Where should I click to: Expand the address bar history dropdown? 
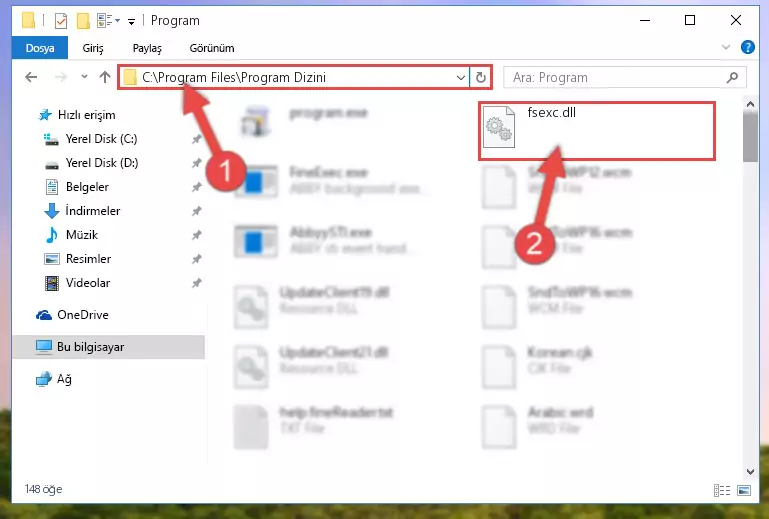461,78
